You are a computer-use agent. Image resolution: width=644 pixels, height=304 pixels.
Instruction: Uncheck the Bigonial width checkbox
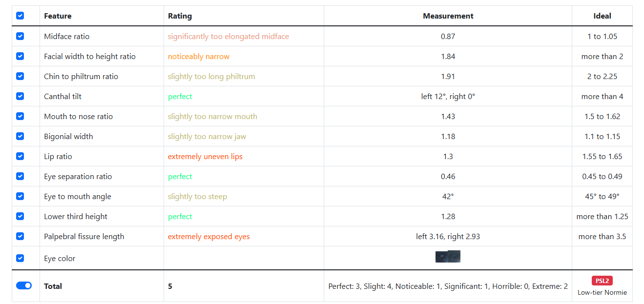click(x=20, y=136)
